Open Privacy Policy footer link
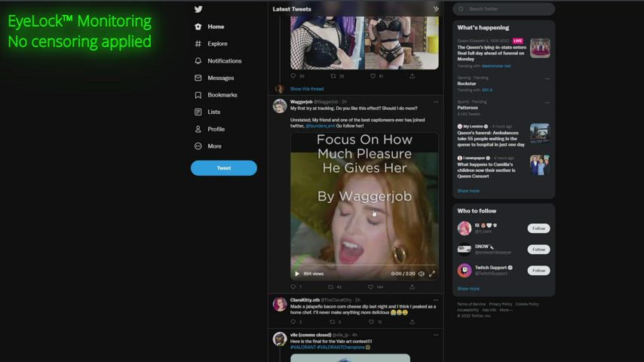Image resolution: width=644 pixels, height=362 pixels. 500,304
